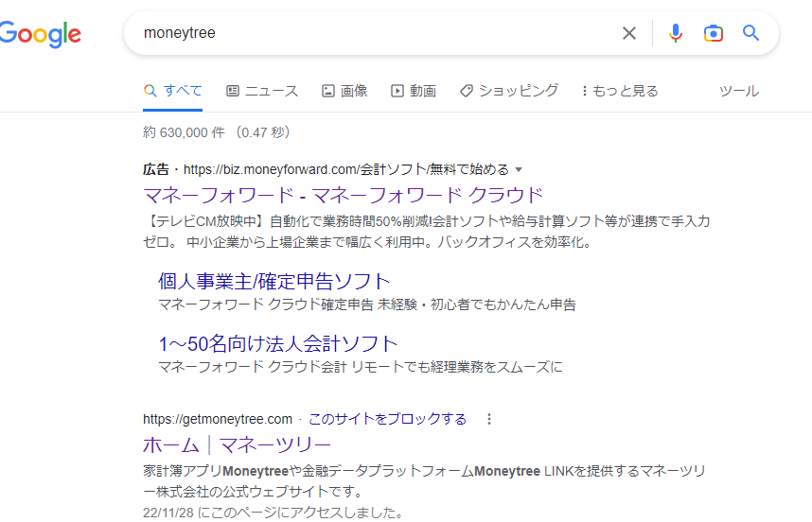Click the 【テレビCM放映中】 ad description
Screen dimensions: 812x522
426,232
